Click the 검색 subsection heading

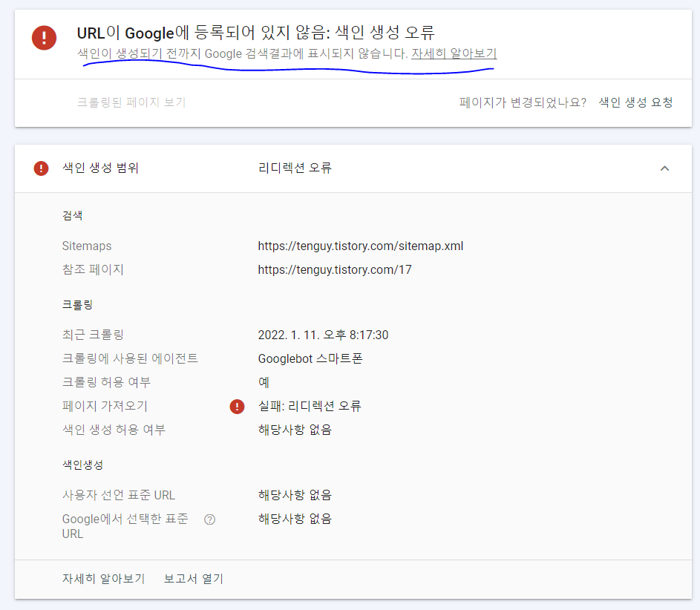click(x=72, y=215)
